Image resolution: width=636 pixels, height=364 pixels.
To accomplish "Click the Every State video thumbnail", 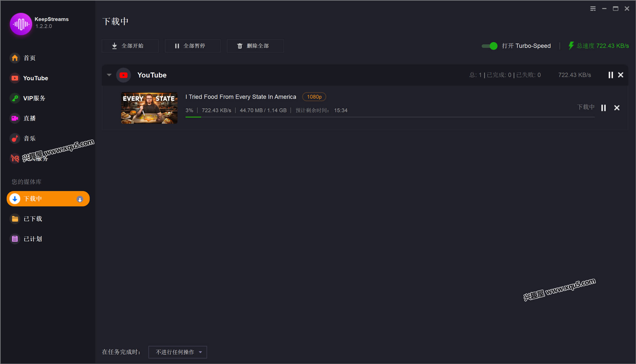I will (x=149, y=108).
